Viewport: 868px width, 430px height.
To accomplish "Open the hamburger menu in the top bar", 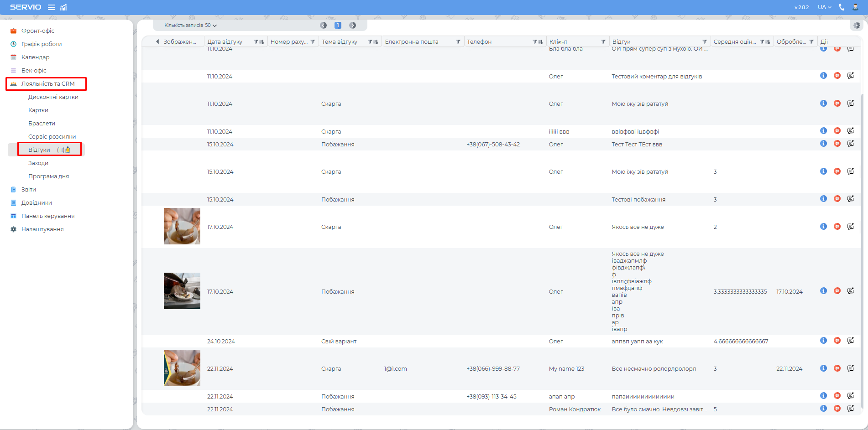I will point(51,7).
